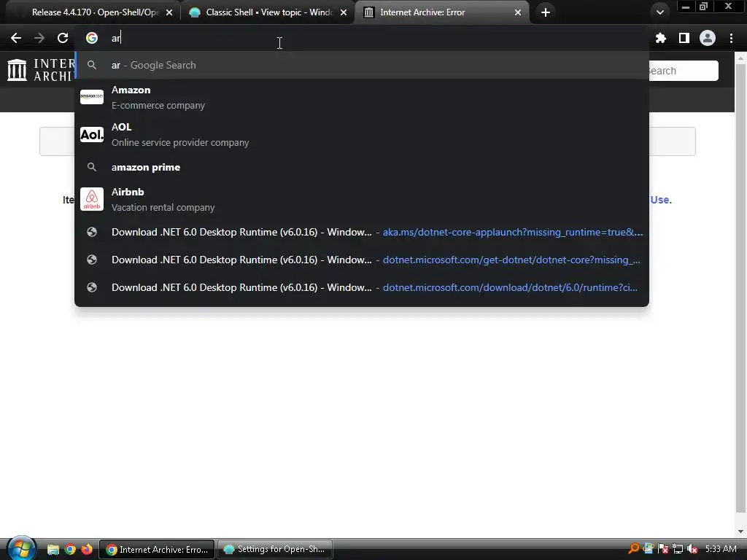
Task: Click the muted volume tray icon
Action: [692, 549]
